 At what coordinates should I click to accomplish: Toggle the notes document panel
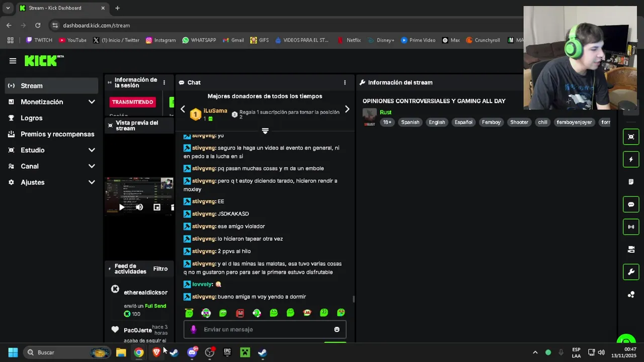click(631, 182)
